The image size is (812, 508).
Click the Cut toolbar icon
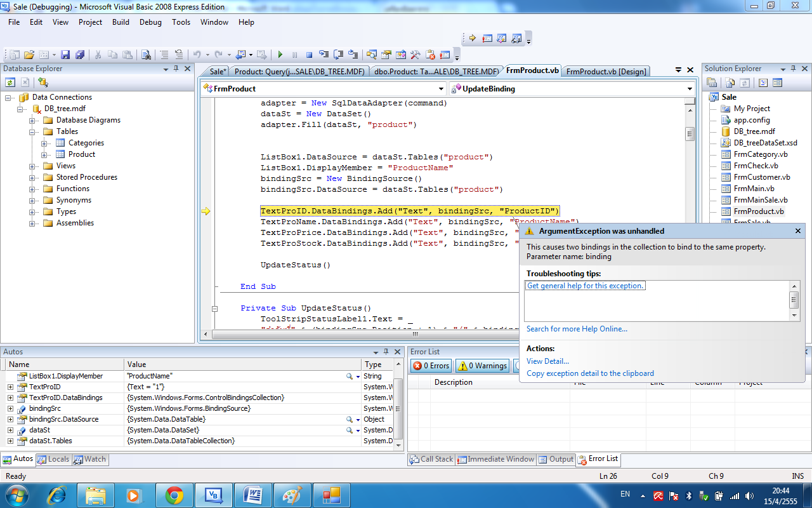coord(98,55)
